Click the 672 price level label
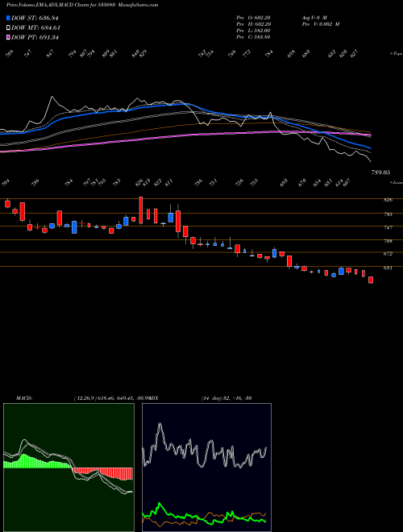Screen dimensions: 403x532 [x=388, y=253]
